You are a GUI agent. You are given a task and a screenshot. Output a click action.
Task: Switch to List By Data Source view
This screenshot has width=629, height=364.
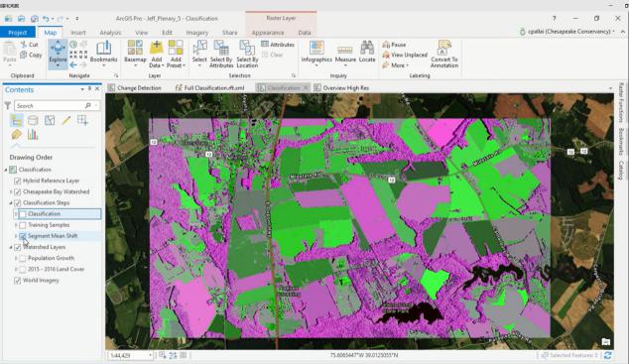(x=33, y=120)
